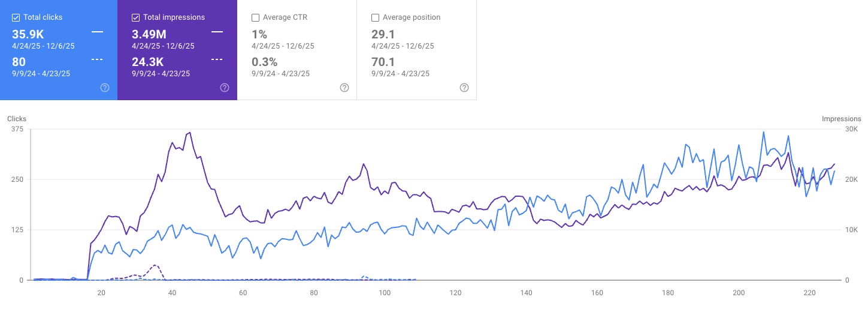
Task: Select the 29.1 average position value
Action: coord(383,34)
